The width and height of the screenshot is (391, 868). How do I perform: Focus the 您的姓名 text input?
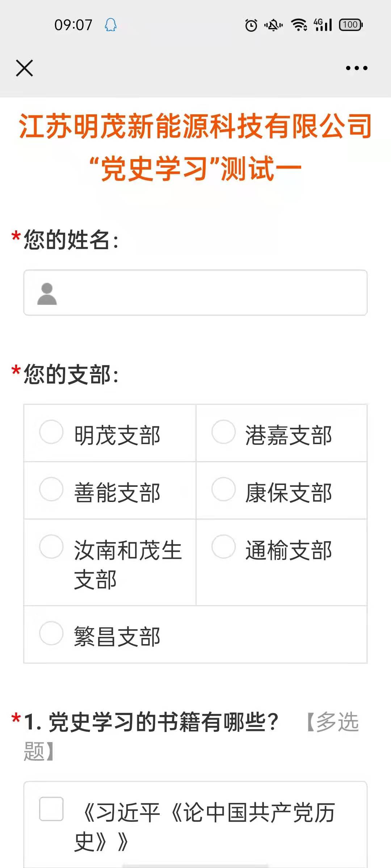pos(210,293)
